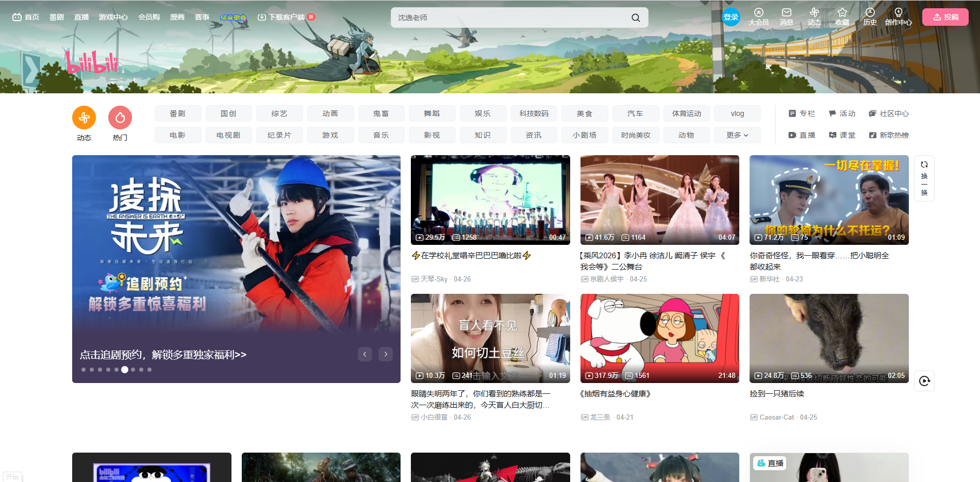This screenshot has width=980, height=482.
Task: Select the vlog category button
Action: click(x=737, y=113)
